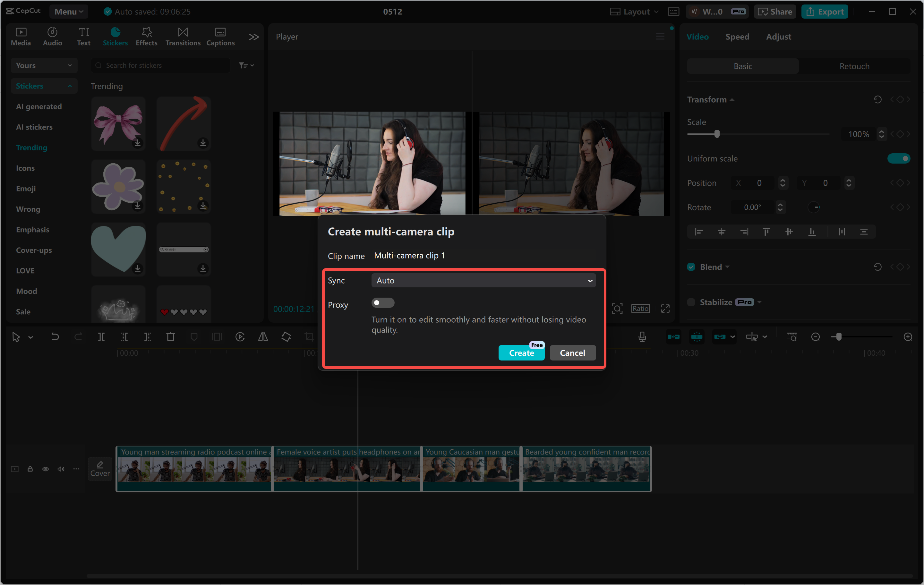Open the Player panel menu icon

click(x=660, y=37)
